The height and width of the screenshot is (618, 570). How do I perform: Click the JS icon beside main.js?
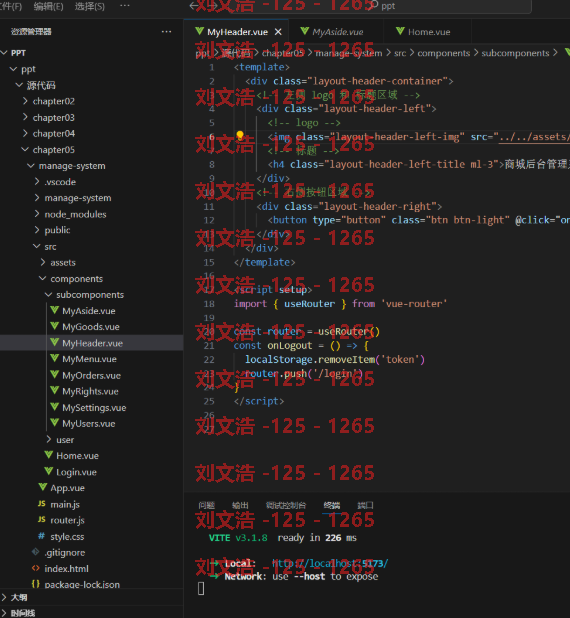(42, 504)
